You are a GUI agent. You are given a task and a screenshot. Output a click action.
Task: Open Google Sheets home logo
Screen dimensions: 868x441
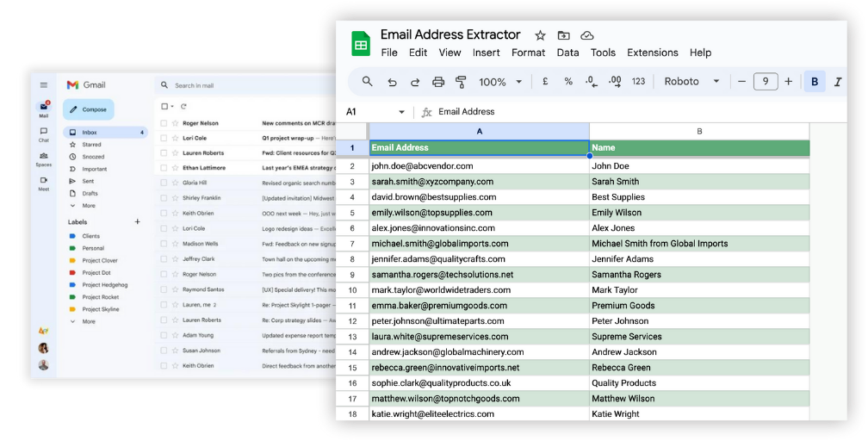click(361, 43)
